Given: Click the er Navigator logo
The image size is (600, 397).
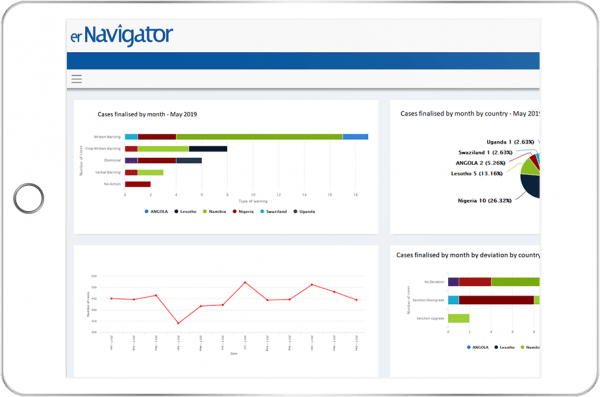Looking at the screenshot, I should pos(122,35).
